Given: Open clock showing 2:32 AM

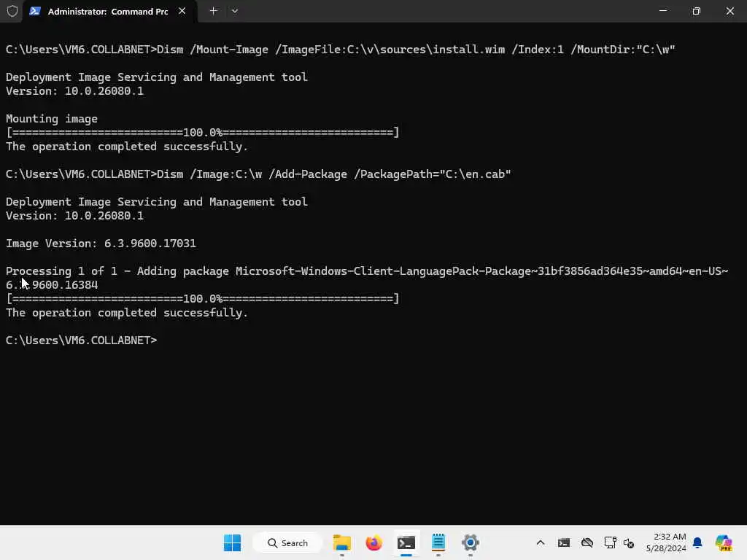Looking at the screenshot, I should point(666,542).
